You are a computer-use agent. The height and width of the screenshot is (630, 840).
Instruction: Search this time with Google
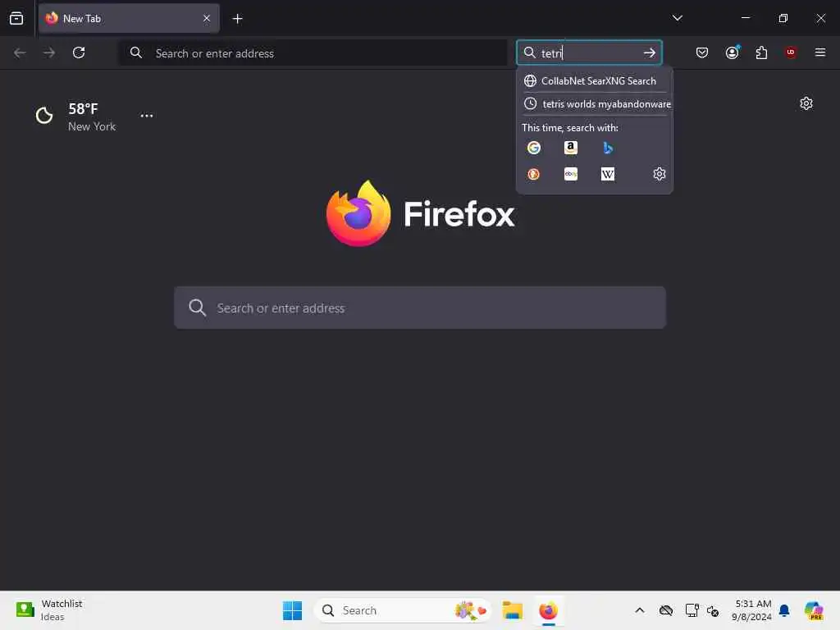(533, 148)
